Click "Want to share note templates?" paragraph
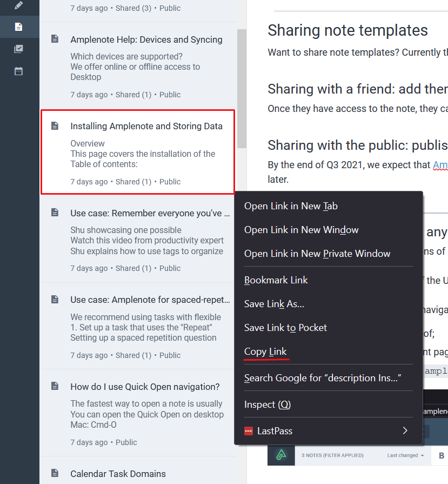Viewport: 448px width, 484px height. pyautogui.click(x=358, y=52)
